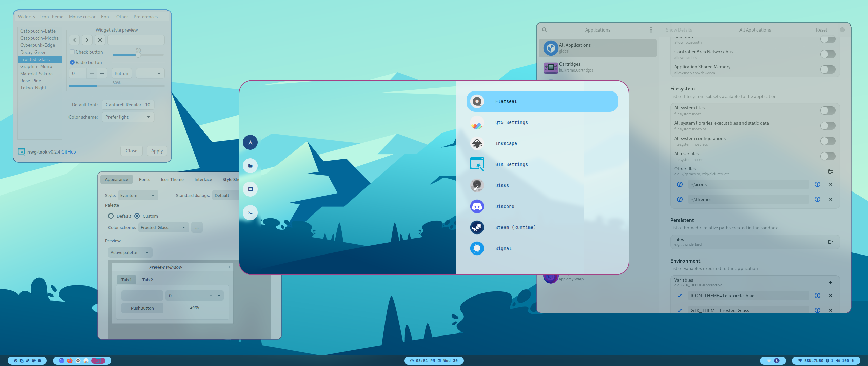This screenshot has height=366, width=868.
Task: Open the three-dot menu in Flatseal sidebar
Action: [651, 30]
